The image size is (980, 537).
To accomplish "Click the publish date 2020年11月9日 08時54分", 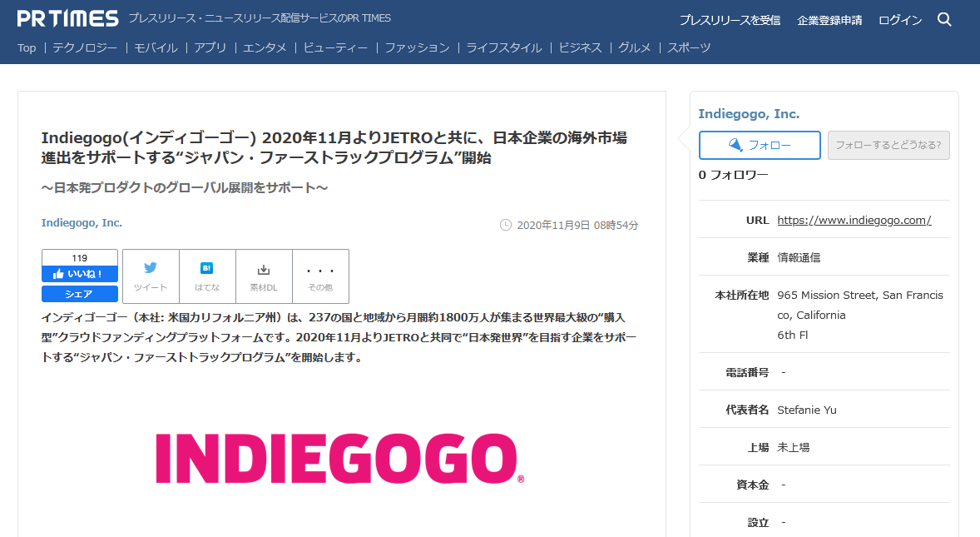I will [x=577, y=225].
